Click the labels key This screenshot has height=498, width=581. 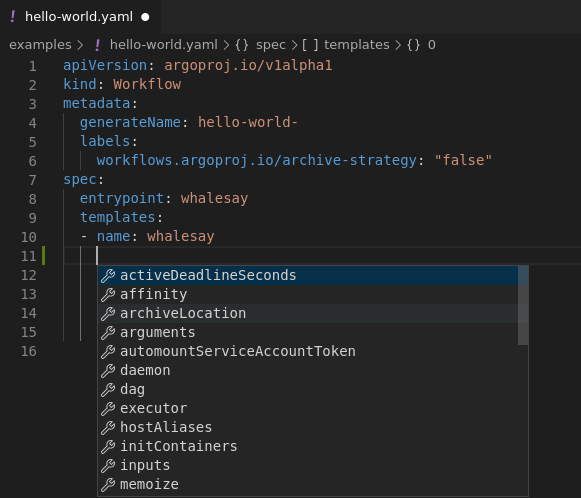[x=105, y=141]
